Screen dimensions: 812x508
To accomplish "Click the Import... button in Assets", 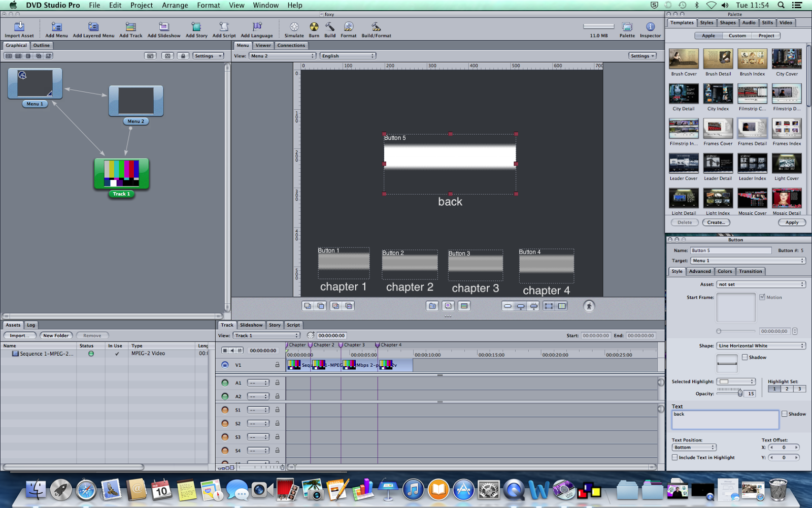I will [20, 335].
